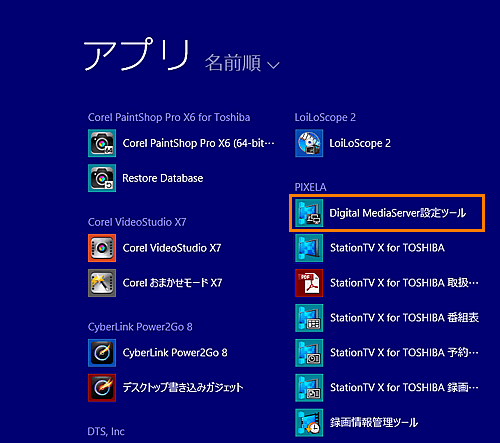Click the Corel VideoStudio X7 app name
500x443 pixels.
(x=172, y=248)
